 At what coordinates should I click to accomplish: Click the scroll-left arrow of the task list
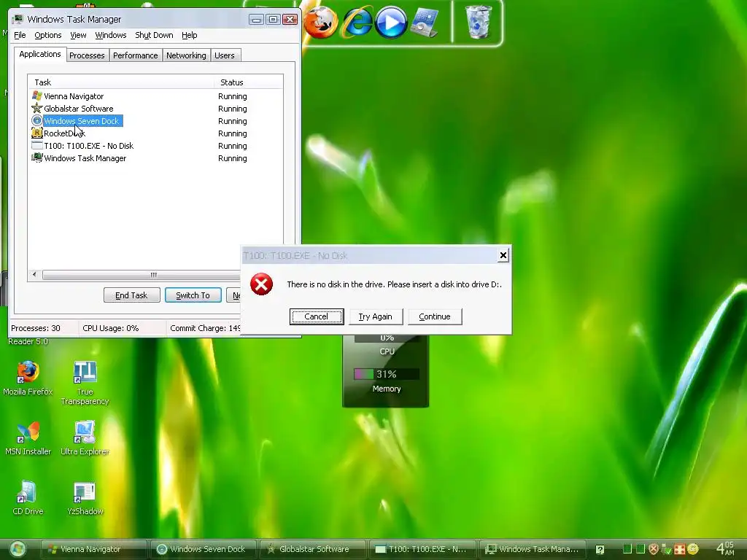[34, 275]
